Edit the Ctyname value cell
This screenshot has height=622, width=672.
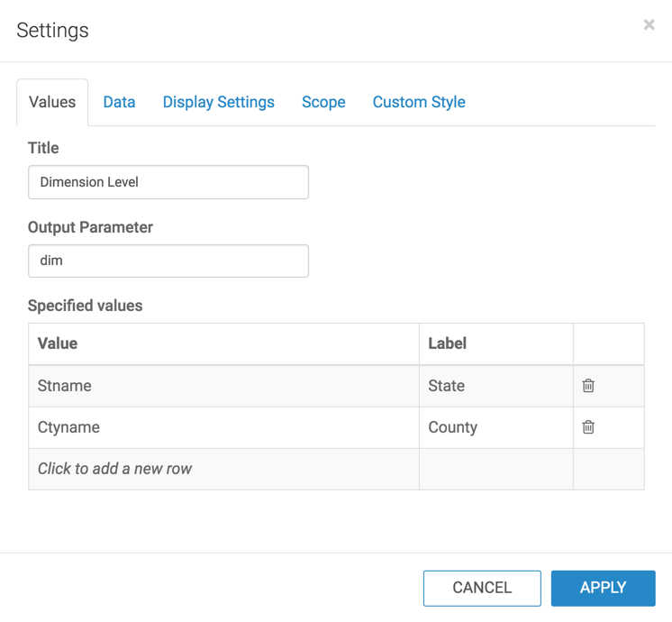[223, 427]
